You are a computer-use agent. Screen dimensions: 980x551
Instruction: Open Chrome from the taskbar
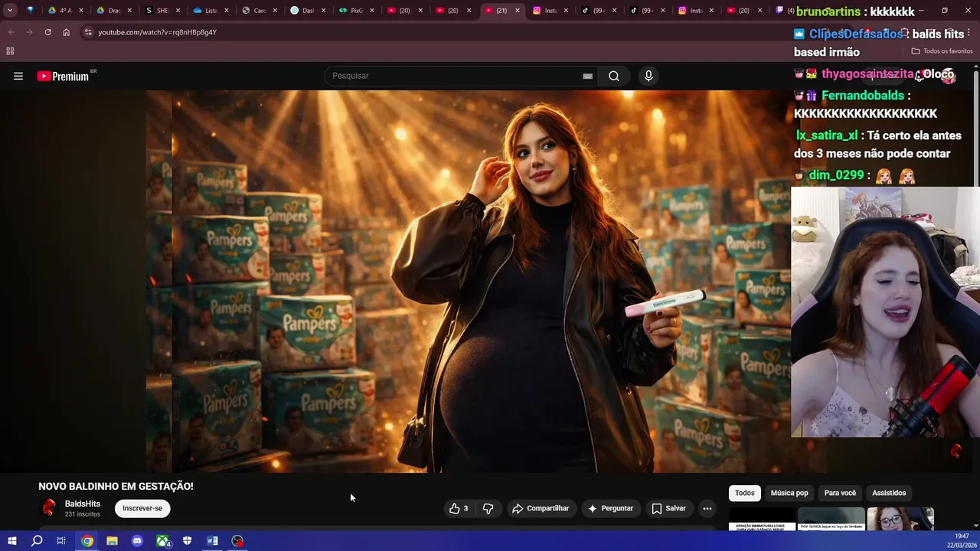tap(87, 541)
